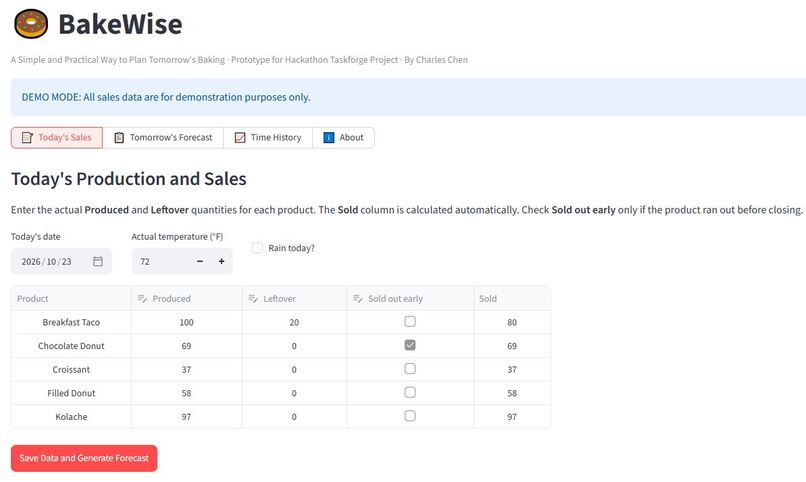Toggle the Rain today checkbox
The width and height of the screenshot is (806, 482).
point(258,248)
